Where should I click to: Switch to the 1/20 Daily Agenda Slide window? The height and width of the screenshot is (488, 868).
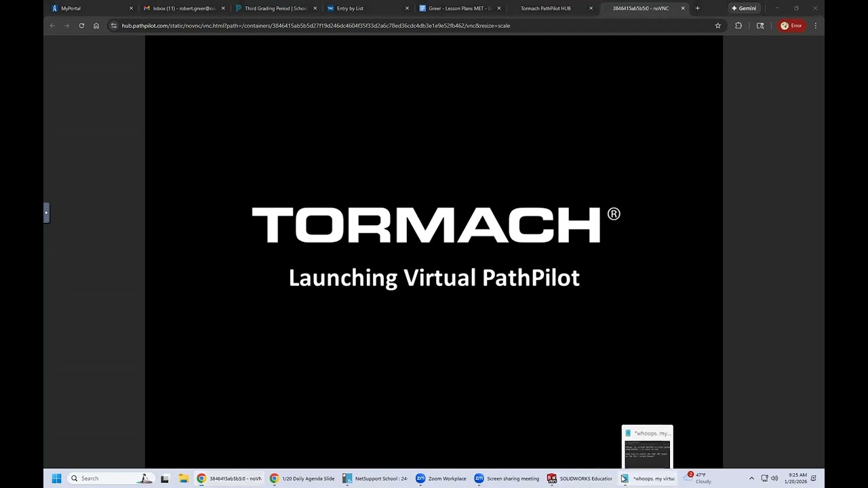pos(303,479)
